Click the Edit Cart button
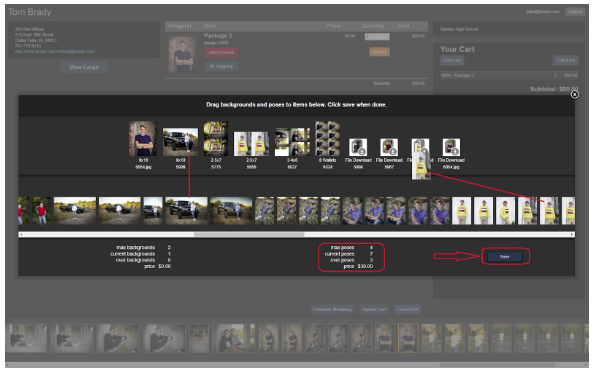The height and width of the screenshot is (374, 595). coord(452,60)
